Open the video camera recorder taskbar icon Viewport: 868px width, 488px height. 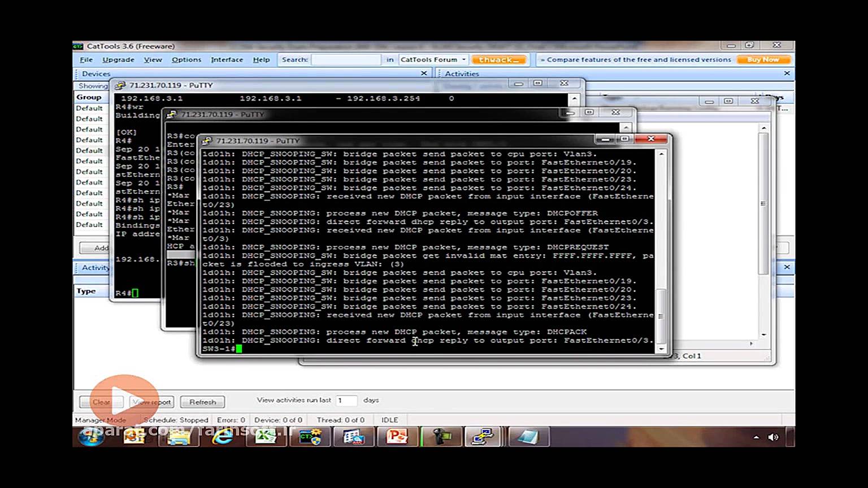(441, 437)
